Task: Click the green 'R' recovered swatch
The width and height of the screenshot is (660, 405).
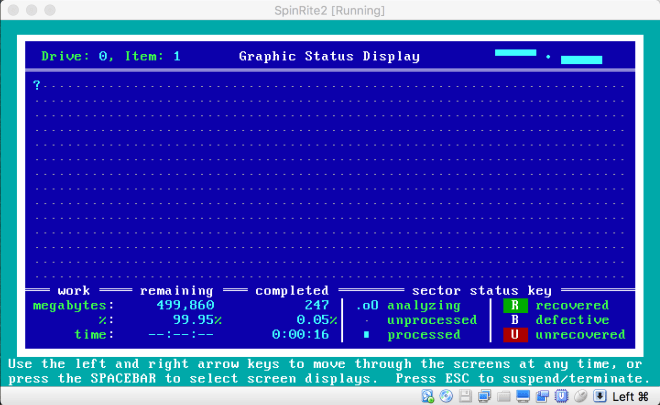Action: click(x=514, y=305)
